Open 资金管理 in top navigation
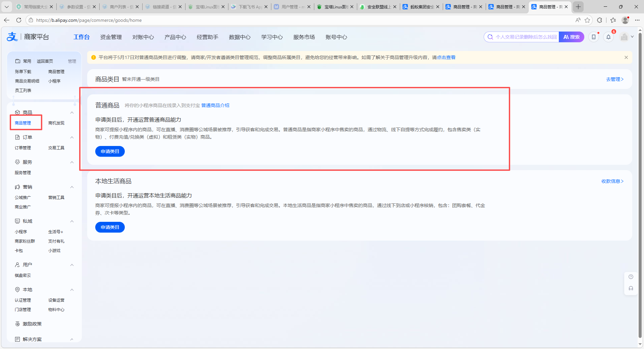644x349 pixels. click(111, 37)
